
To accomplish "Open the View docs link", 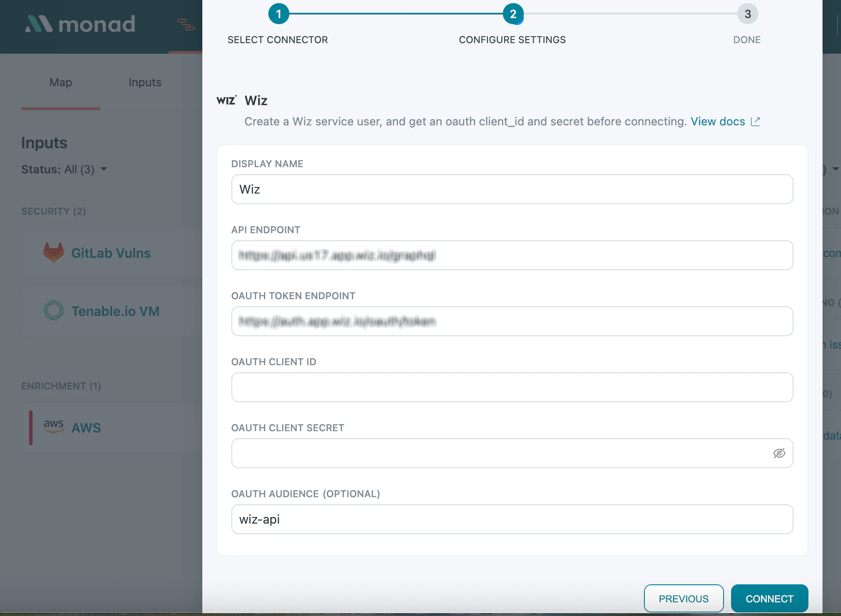I will [717, 122].
